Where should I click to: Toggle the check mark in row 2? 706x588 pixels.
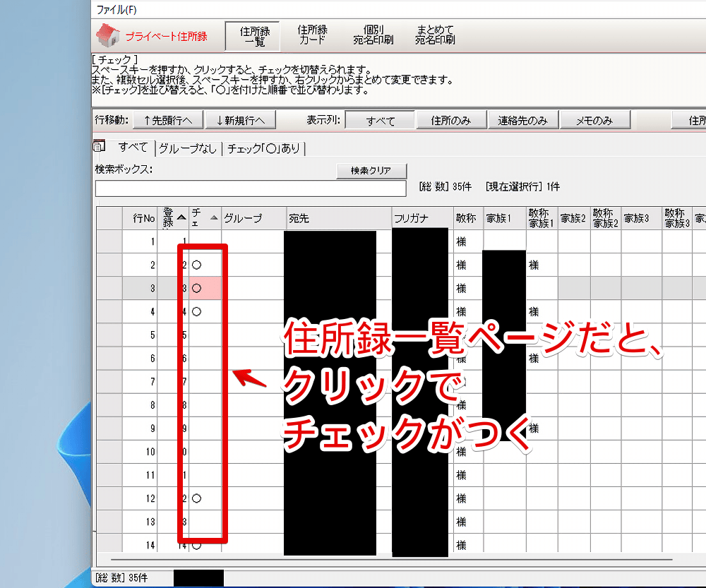click(x=205, y=265)
